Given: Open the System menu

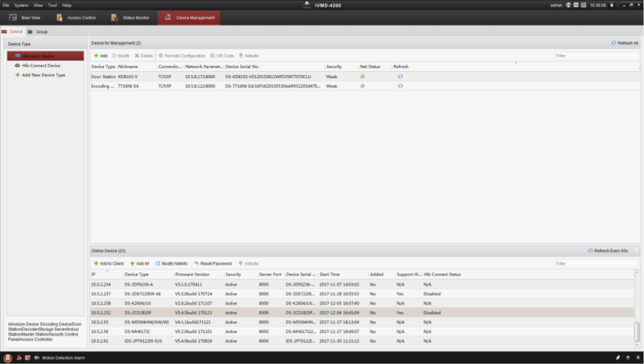Looking at the screenshot, I should point(21,5).
